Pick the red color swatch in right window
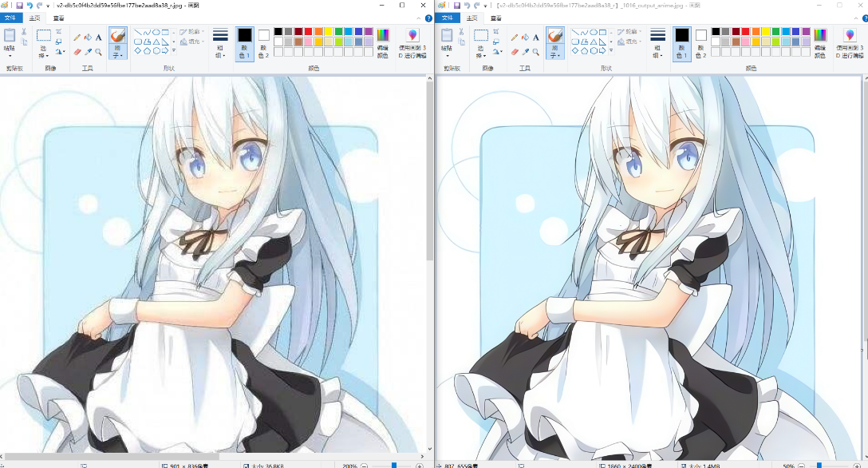868x468 pixels. pyautogui.click(x=746, y=32)
